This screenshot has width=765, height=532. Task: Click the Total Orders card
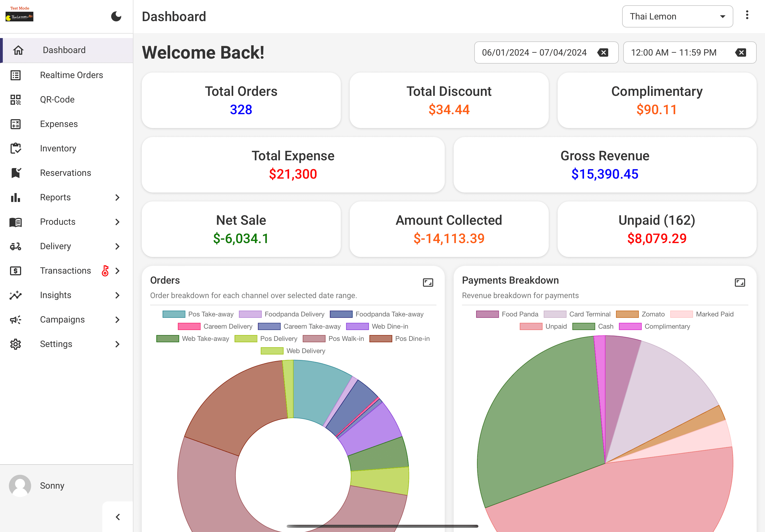click(x=241, y=100)
